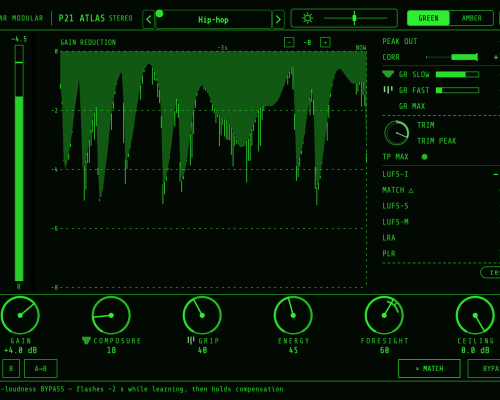Click the GAIN knob
Image resolution: width=500 pixels, height=400 pixels.
pos(20,315)
